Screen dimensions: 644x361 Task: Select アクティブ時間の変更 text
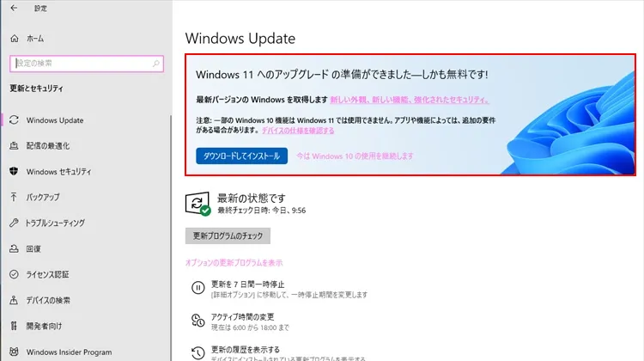(242, 316)
